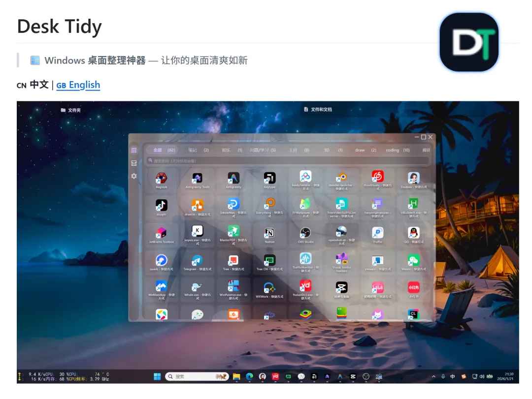Click the app search field
Screen dimensions: 532x399
point(288,161)
